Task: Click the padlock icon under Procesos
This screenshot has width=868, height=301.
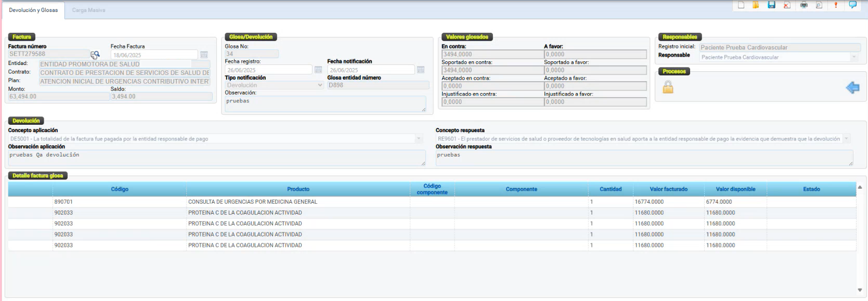Action: pos(668,87)
